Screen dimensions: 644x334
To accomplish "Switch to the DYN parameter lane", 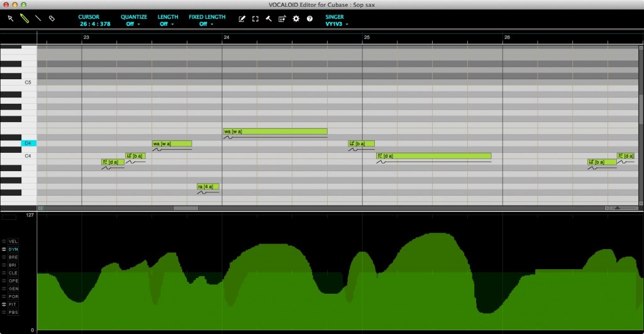I will 13,249.
